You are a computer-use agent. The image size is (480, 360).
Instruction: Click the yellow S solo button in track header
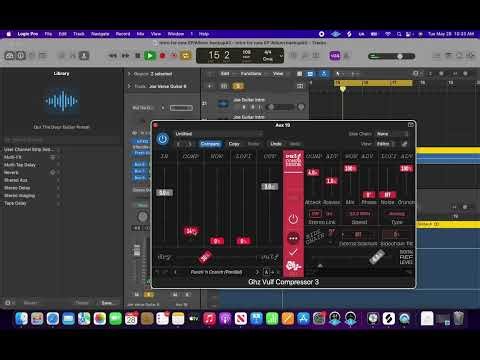point(238,86)
